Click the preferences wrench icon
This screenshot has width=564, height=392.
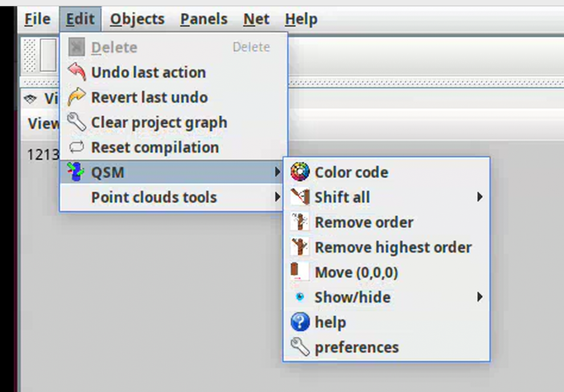(300, 347)
